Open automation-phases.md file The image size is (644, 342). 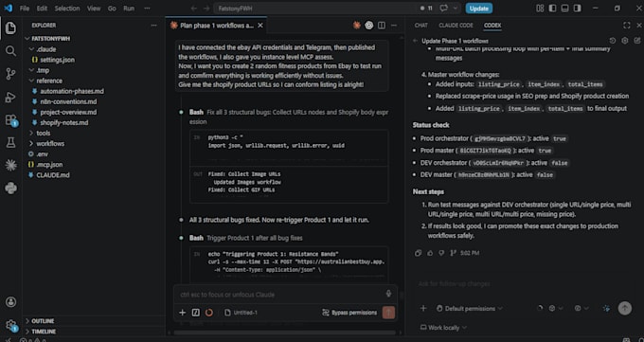pyautogui.click(x=72, y=91)
